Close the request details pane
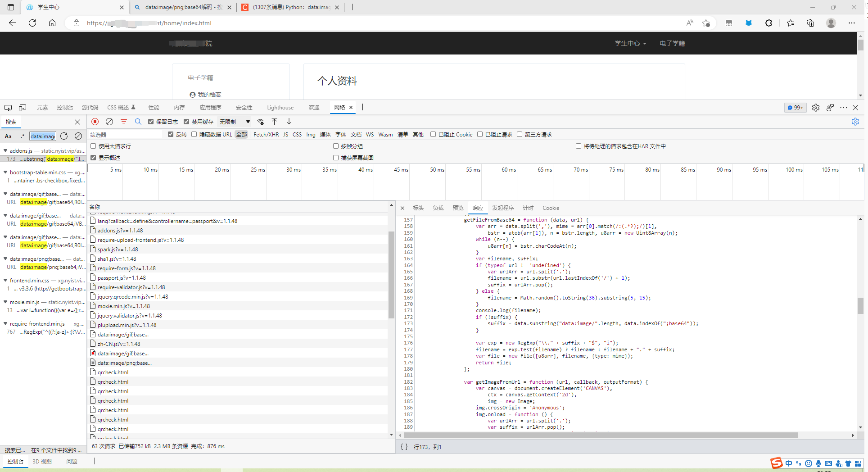Screen dimensions: 868x472 [402, 208]
